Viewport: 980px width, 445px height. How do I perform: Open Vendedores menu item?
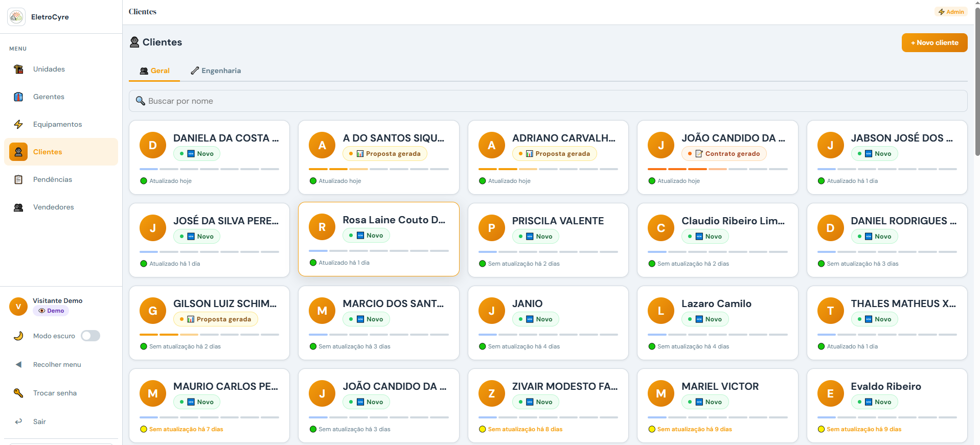pos(61,207)
